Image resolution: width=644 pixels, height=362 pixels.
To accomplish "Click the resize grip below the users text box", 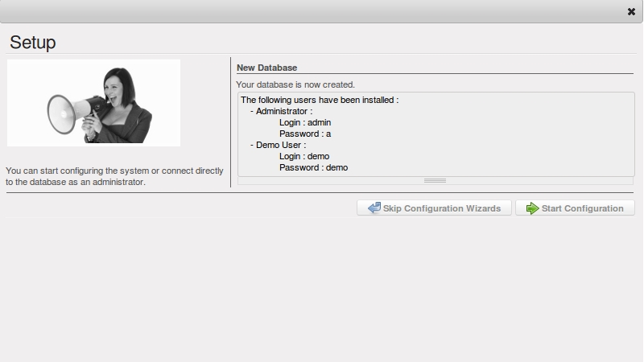I will (x=436, y=180).
